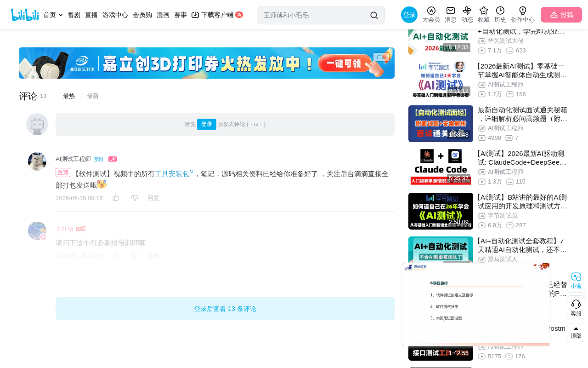Open 客服 customer service button
This screenshot has width=588, height=368.
(576, 308)
